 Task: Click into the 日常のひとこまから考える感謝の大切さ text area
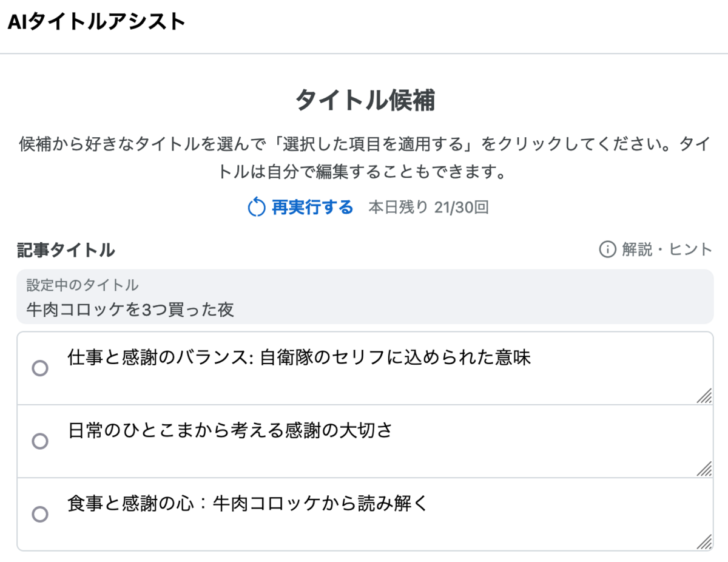388,441
